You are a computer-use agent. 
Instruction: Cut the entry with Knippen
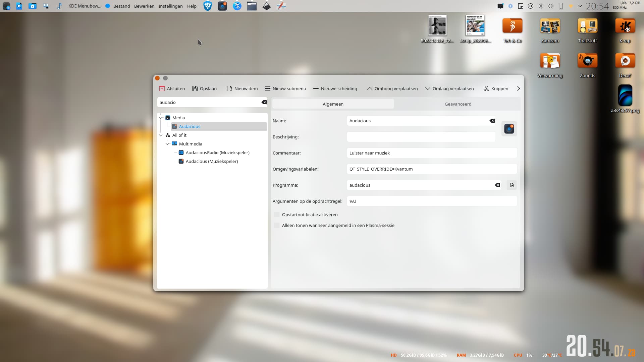click(x=496, y=88)
